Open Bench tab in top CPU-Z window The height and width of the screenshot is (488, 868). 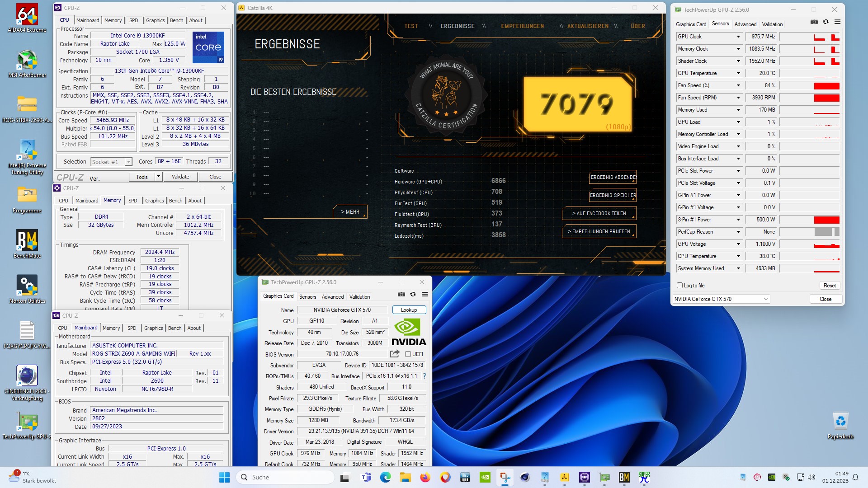coord(177,20)
